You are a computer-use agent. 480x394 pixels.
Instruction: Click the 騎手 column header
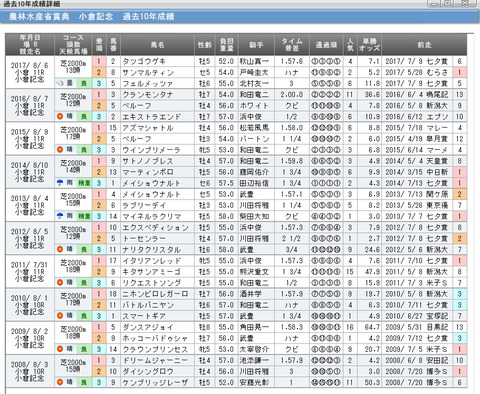256,45
